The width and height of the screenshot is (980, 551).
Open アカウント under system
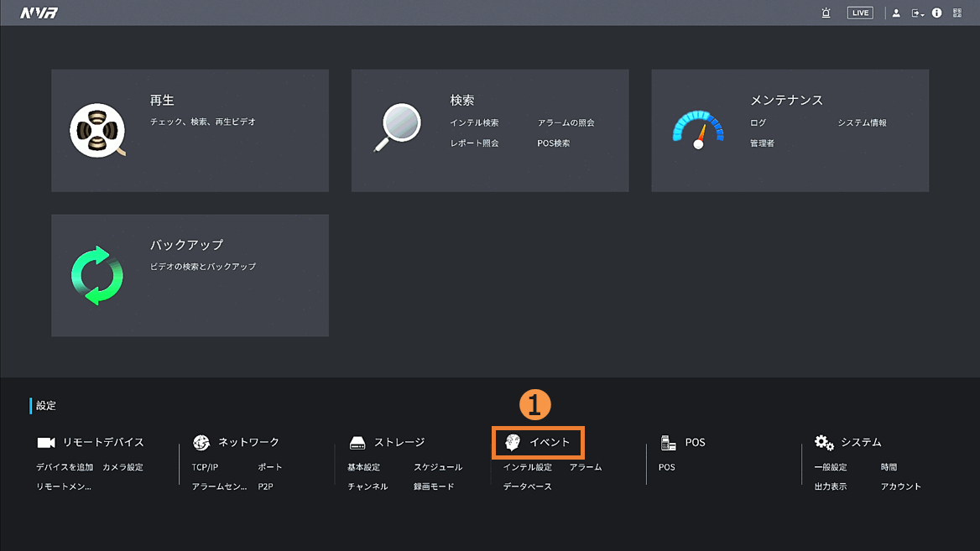[900, 486]
